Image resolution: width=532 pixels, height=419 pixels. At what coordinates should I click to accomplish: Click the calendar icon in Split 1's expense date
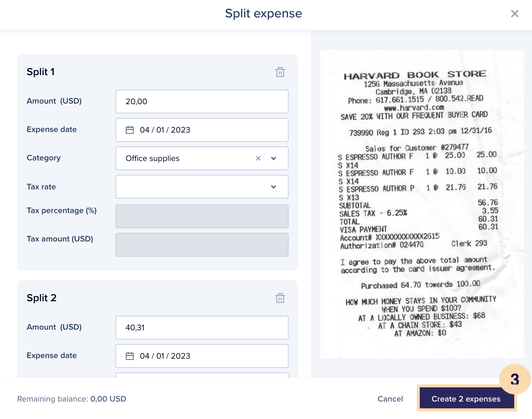tap(130, 130)
